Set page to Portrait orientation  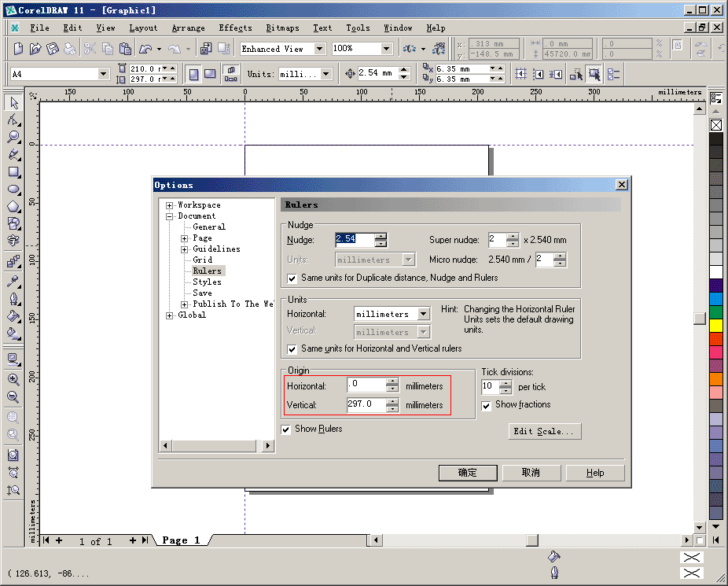pyautogui.click(x=194, y=74)
